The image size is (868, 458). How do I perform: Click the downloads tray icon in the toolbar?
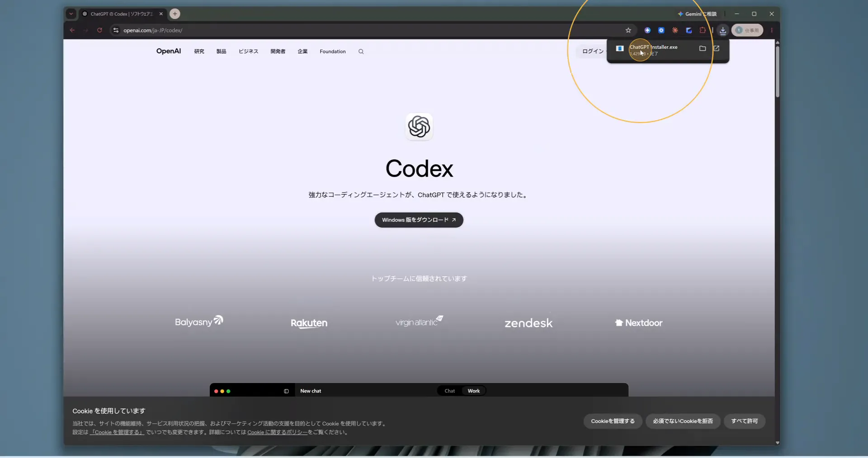click(x=723, y=30)
